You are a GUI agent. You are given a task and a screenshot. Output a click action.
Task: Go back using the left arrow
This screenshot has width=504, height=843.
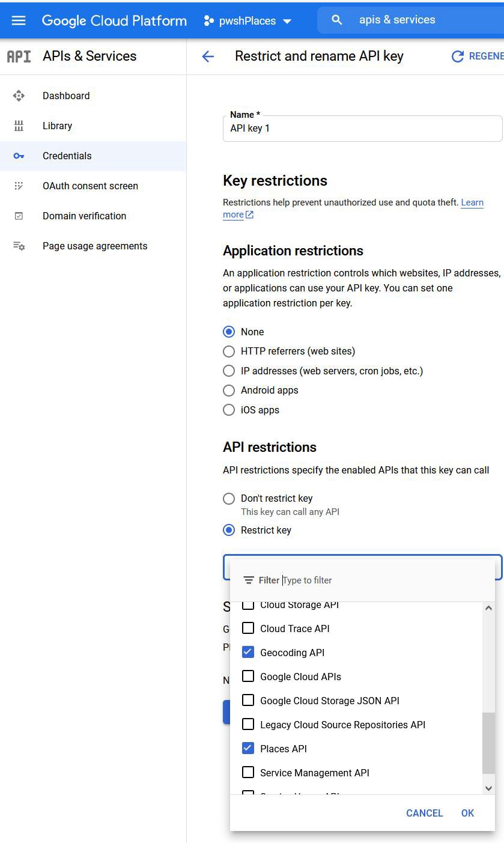pyautogui.click(x=208, y=56)
